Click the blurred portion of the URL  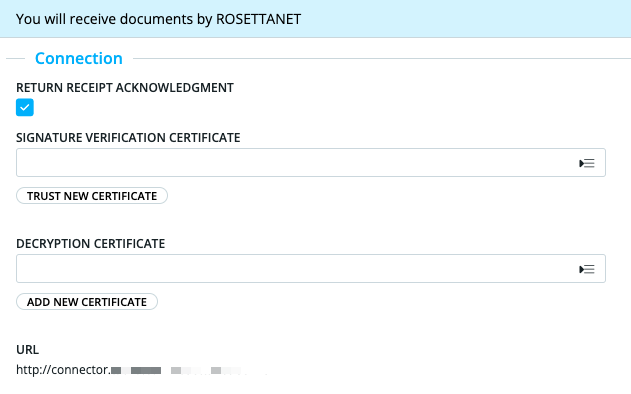click(189, 370)
